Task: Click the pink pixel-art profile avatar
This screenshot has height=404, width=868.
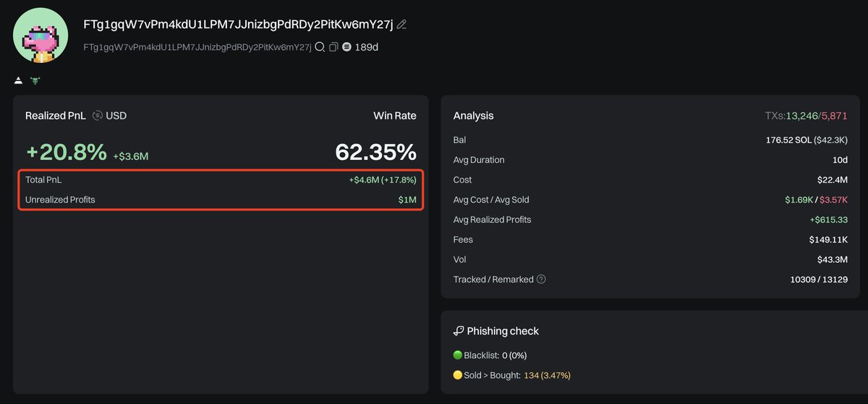Action: pyautogui.click(x=41, y=35)
